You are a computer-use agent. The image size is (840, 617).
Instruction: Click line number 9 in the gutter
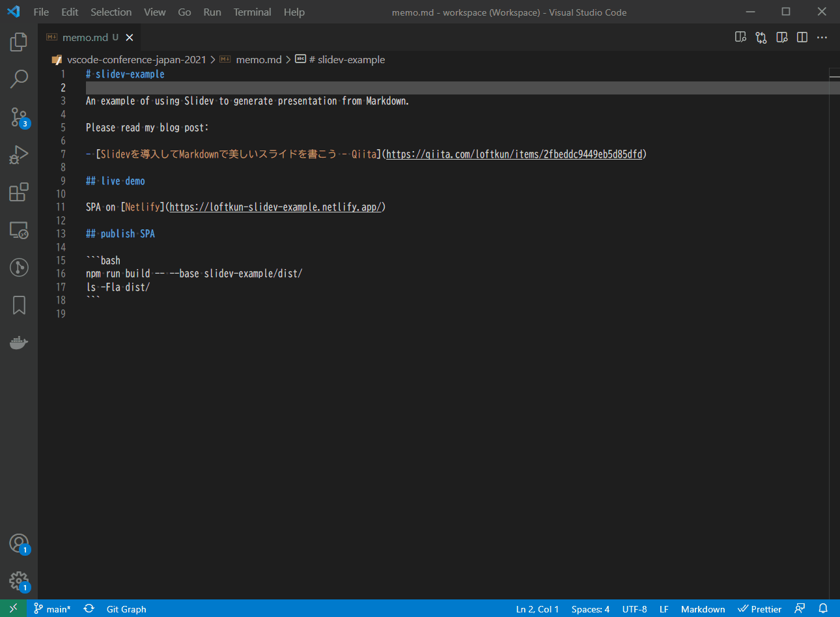pyautogui.click(x=63, y=180)
